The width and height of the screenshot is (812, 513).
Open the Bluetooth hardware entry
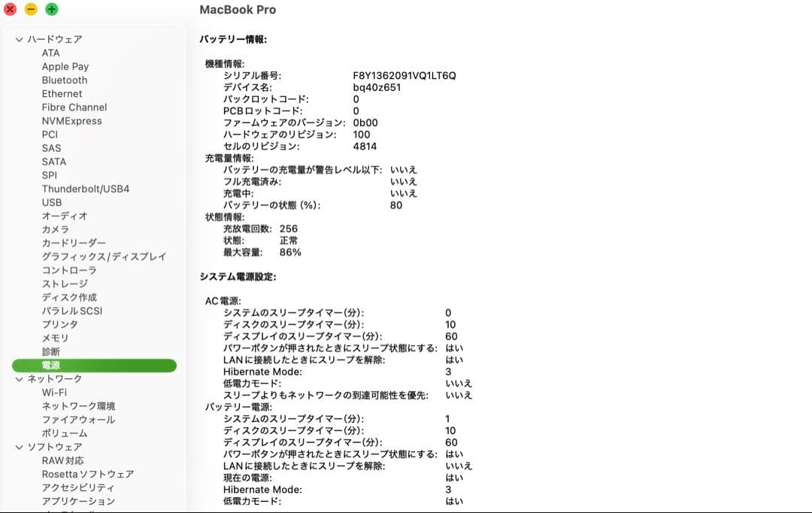[x=64, y=80]
